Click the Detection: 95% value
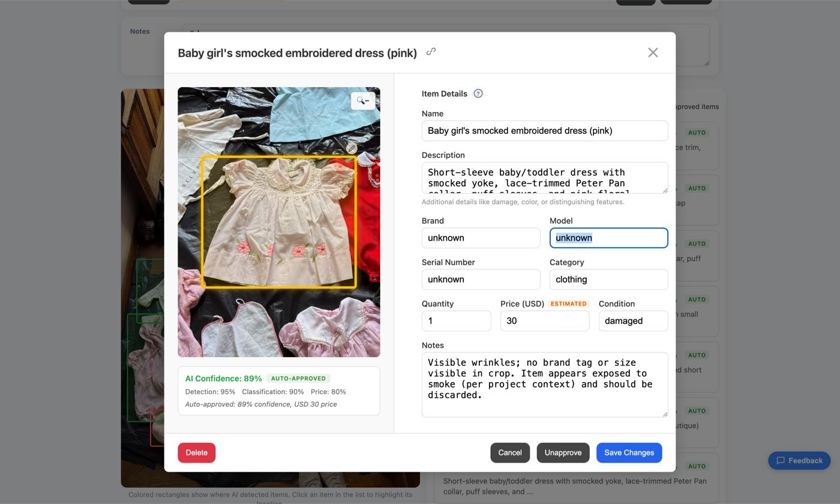Image resolution: width=840 pixels, height=504 pixels. pyautogui.click(x=210, y=392)
